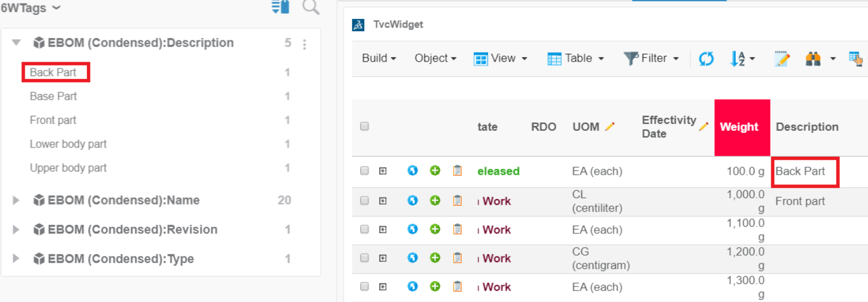Click the red Weight column header
Viewport: 868px width, 302px height.
(742, 127)
